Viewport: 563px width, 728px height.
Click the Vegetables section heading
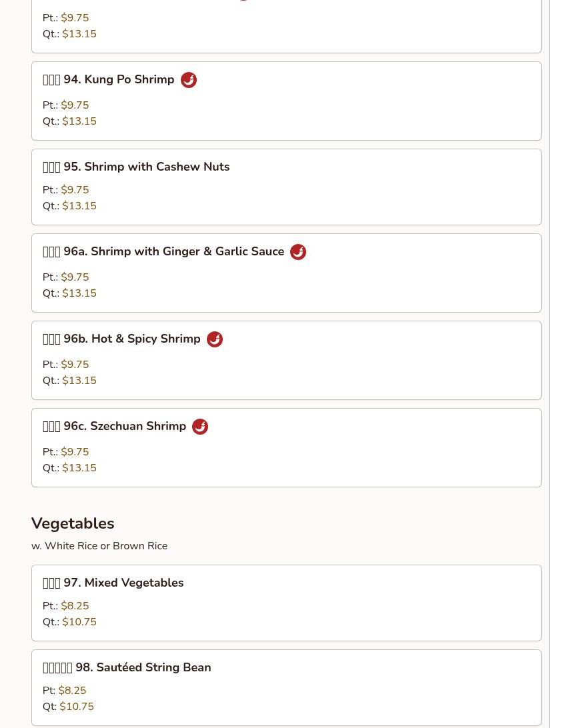pos(73,523)
